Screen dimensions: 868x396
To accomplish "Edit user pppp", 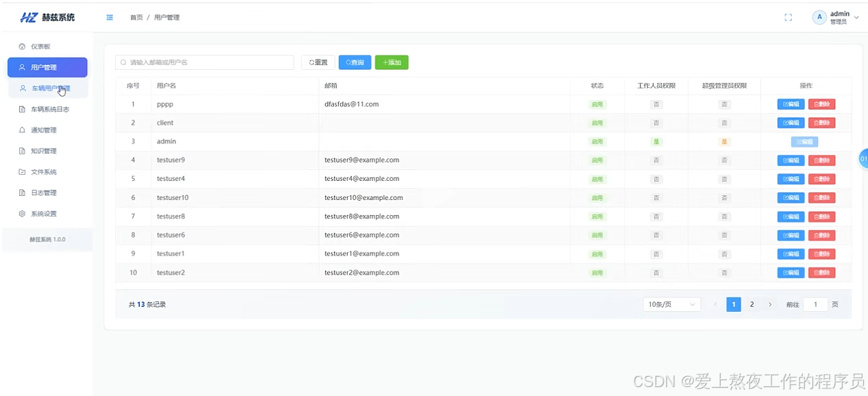I will [791, 104].
